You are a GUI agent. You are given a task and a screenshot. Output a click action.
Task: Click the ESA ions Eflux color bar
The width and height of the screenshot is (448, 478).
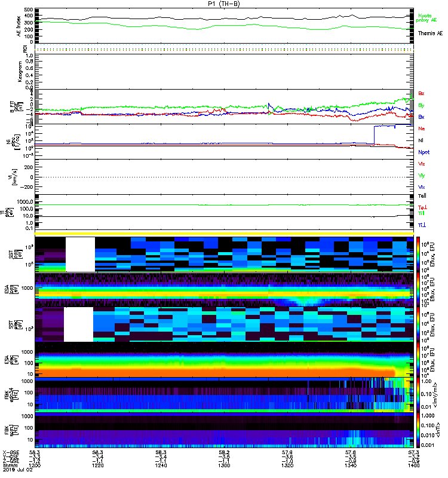[x=418, y=290]
